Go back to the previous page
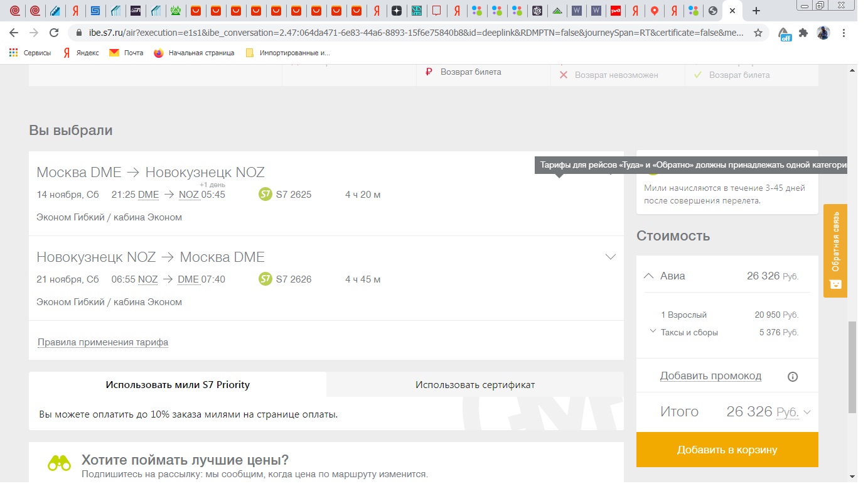Image resolution: width=868 pixels, height=486 pixels. 14,33
